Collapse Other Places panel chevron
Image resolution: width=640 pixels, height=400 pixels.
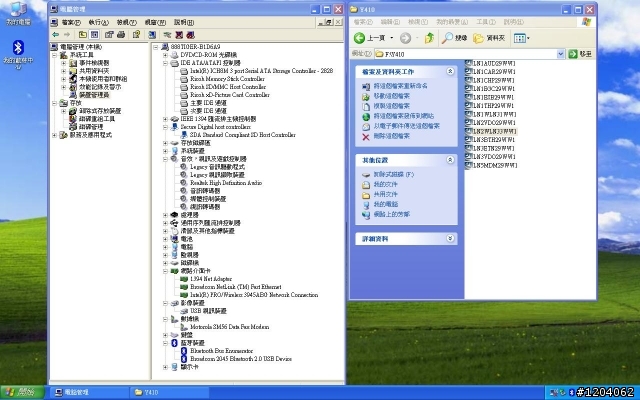450,160
